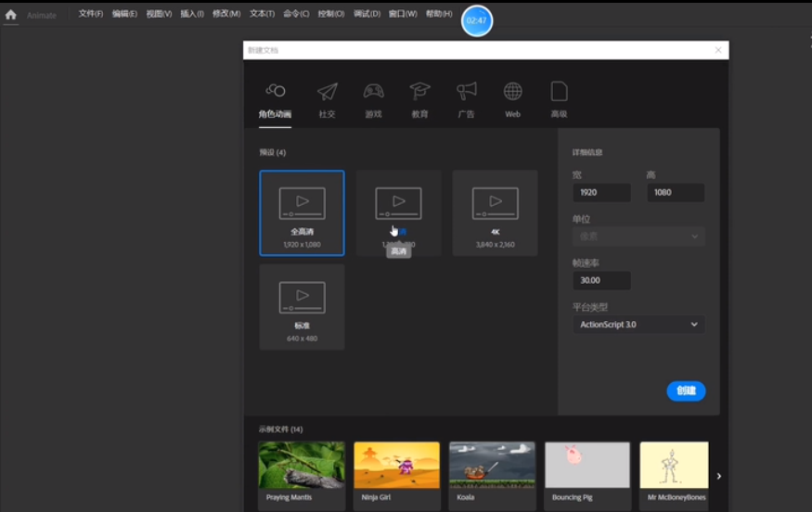Click the blue 02:47 timer circle

tap(476, 20)
